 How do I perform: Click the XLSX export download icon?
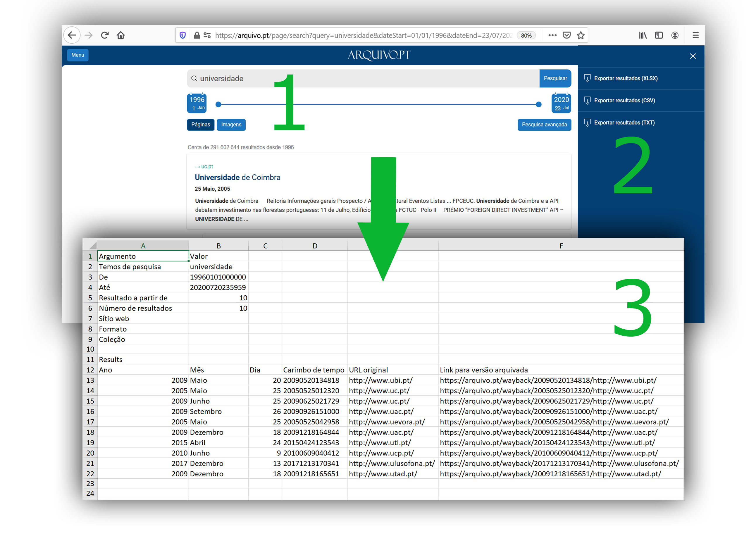pyautogui.click(x=587, y=78)
